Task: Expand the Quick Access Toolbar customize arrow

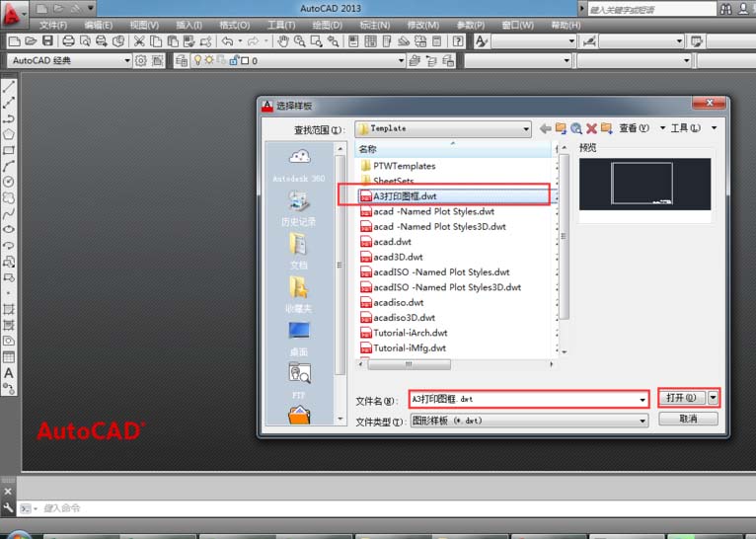Action: [90, 8]
